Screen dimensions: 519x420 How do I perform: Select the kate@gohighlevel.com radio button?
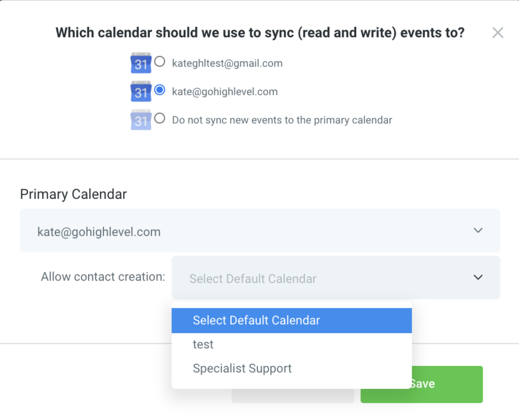pyautogui.click(x=160, y=90)
